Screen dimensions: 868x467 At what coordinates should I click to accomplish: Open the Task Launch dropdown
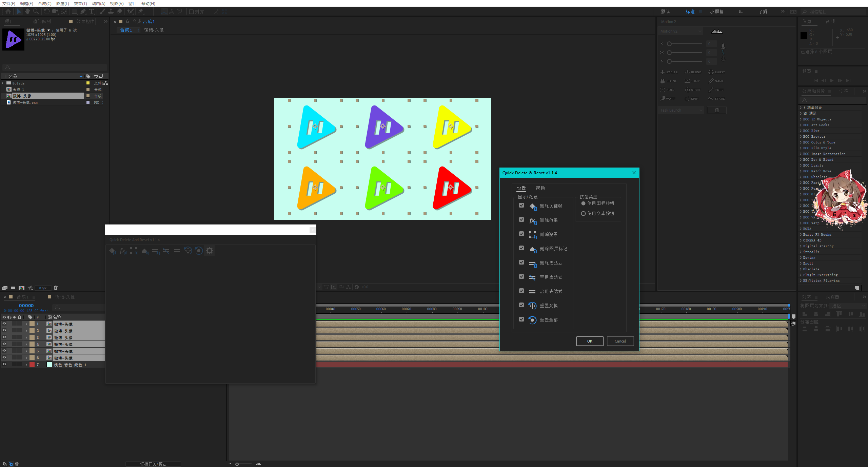point(681,110)
